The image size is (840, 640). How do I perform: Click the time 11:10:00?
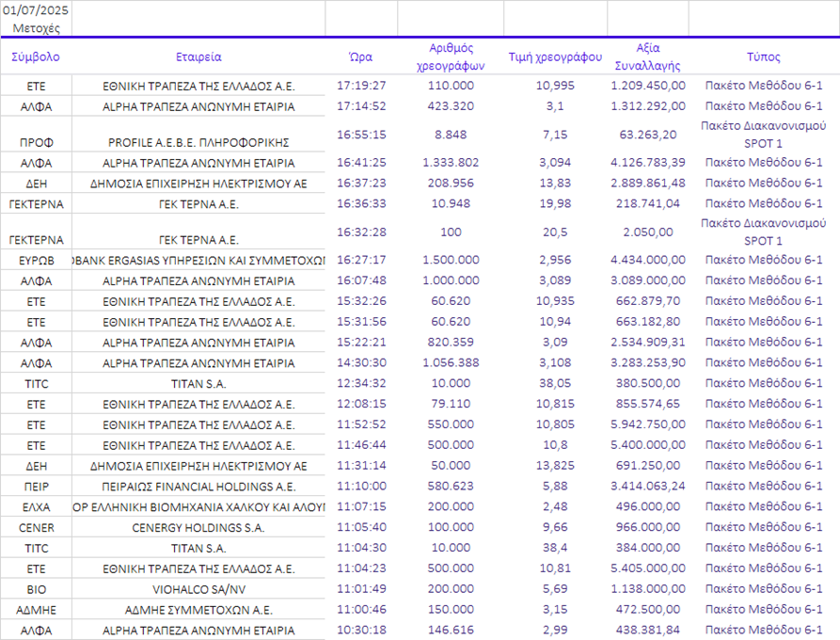(361, 487)
